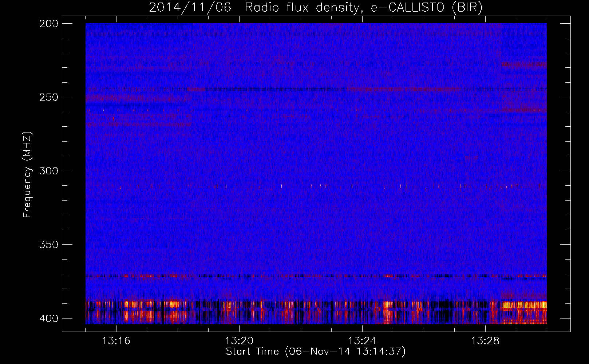Viewport: 589px width, 364px height.
Task: Click the '250' frequency tick label
Action: pos(48,97)
